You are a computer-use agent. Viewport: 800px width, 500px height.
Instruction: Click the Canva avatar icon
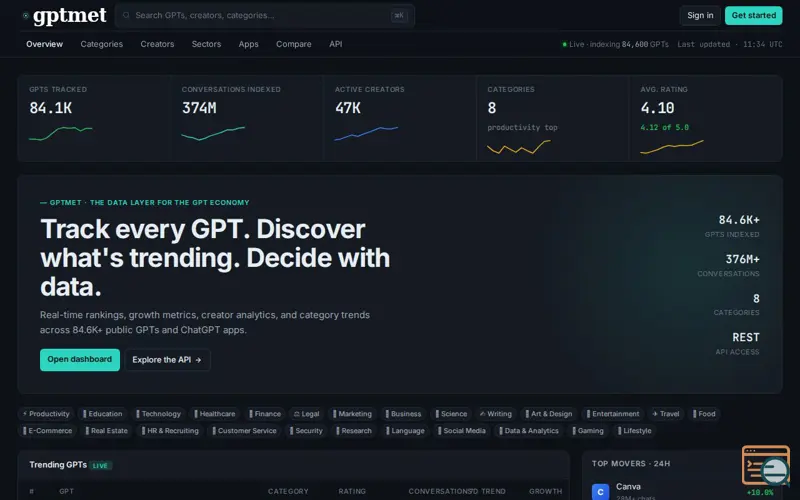(600, 492)
